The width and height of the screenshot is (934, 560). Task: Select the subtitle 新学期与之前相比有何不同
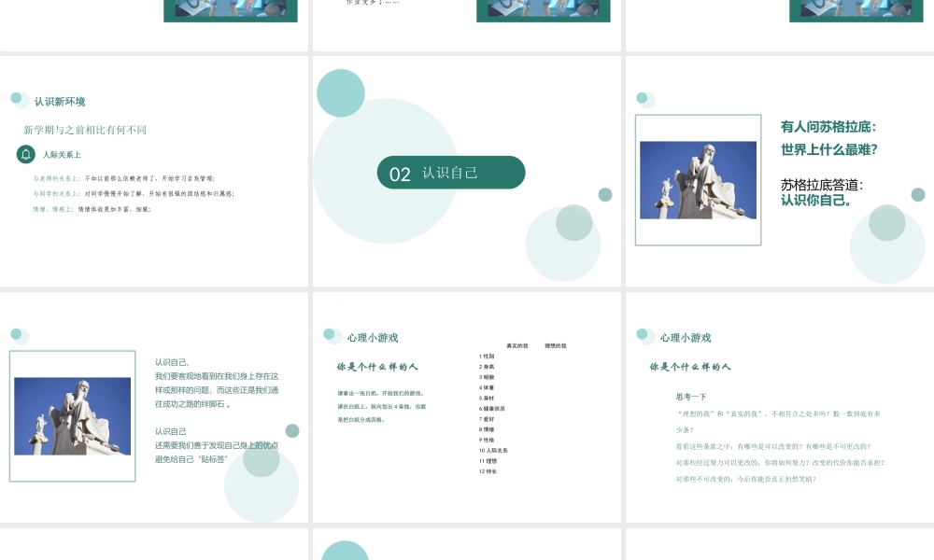pos(85,130)
